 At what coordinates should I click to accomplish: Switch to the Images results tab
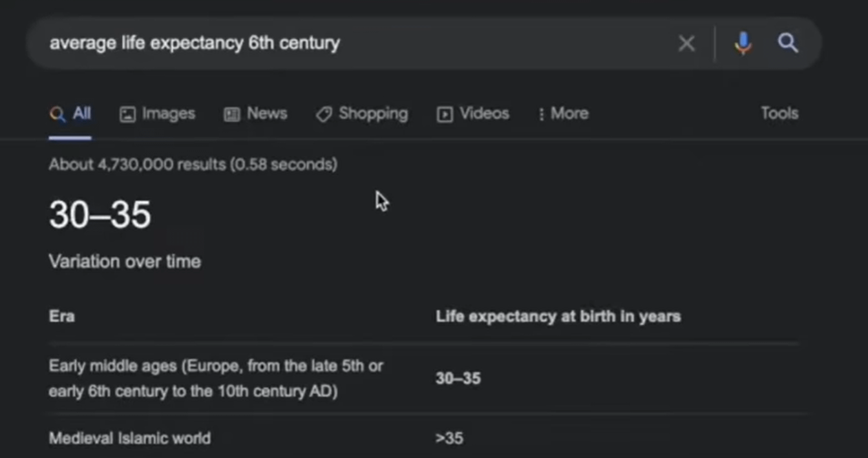pyautogui.click(x=157, y=114)
